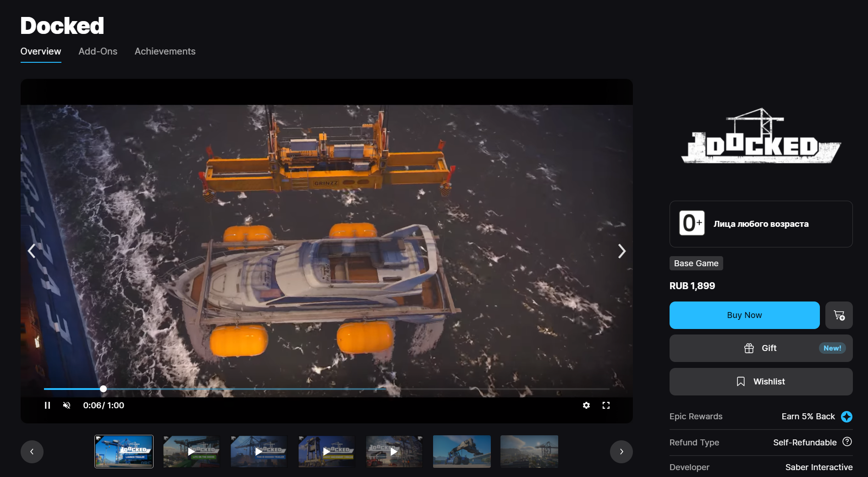Select the fourth video thumbnail
The width and height of the screenshot is (868, 477).
[x=326, y=451]
